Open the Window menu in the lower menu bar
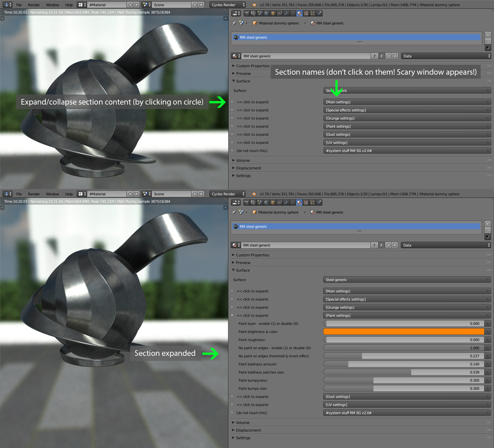The height and width of the screenshot is (448, 494). tap(52, 194)
